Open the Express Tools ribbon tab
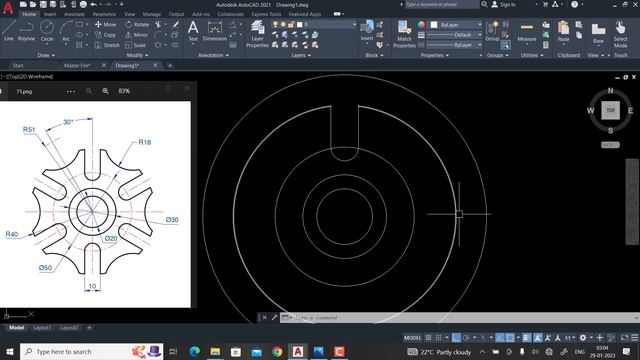This screenshot has width=640, height=360. pos(266,14)
